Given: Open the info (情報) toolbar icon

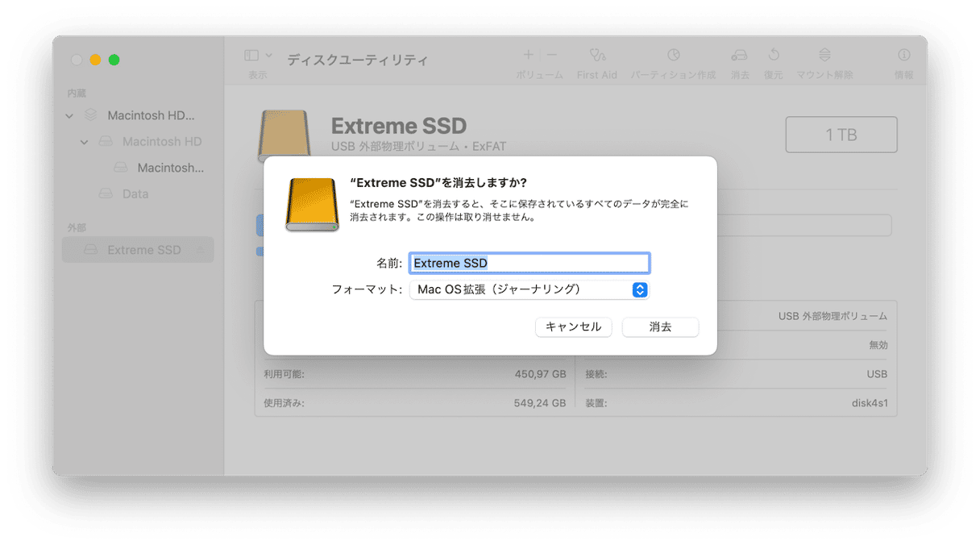Looking at the screenshot, I should pos(904,56).
